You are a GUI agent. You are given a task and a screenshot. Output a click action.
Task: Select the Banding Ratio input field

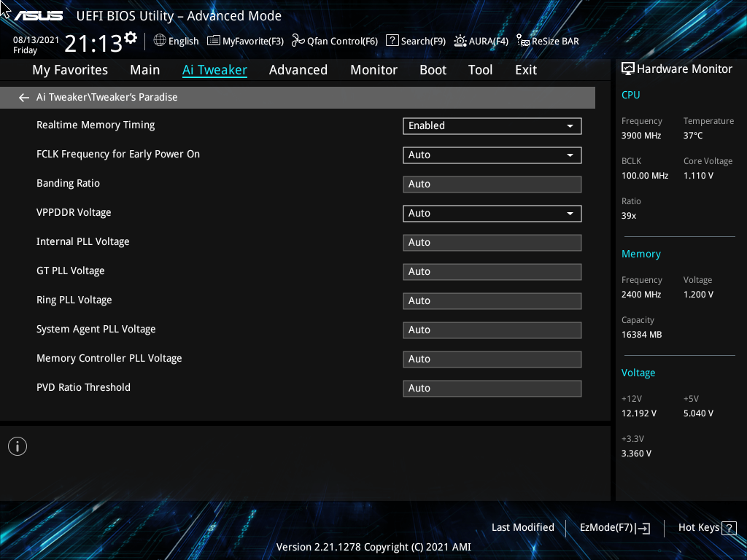[x=492, y=184]
